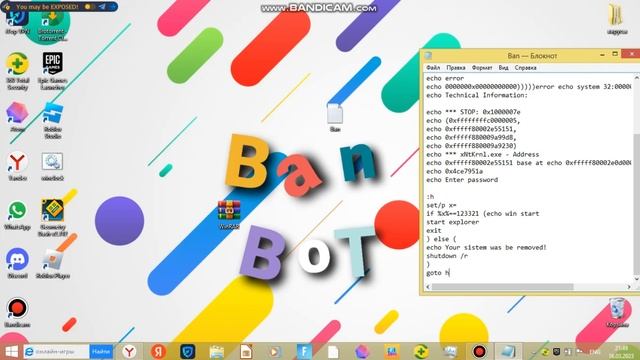Screen dimensions: 640x360
Task: Open File Explorer from the taskbar
Action: click(217, 351)
